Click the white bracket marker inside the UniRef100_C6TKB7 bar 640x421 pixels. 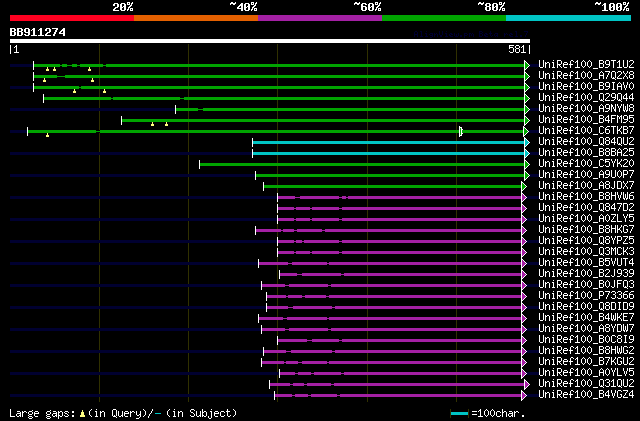click(461, 131)
